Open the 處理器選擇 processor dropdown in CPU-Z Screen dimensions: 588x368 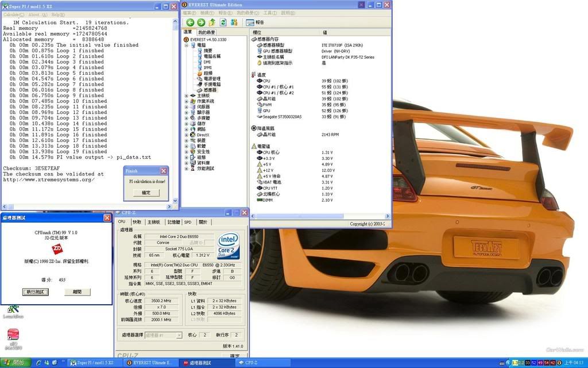163,335
